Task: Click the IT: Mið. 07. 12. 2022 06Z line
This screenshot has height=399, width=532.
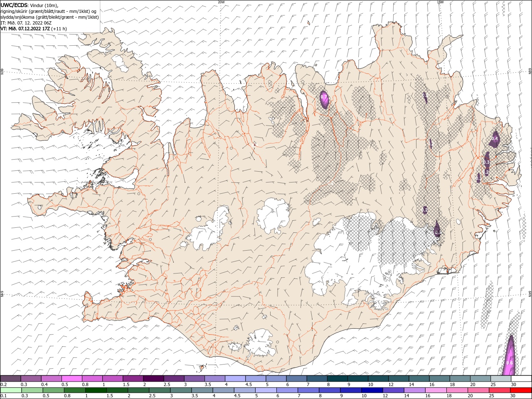Action: pyautogui.click(x=26, y=23)
